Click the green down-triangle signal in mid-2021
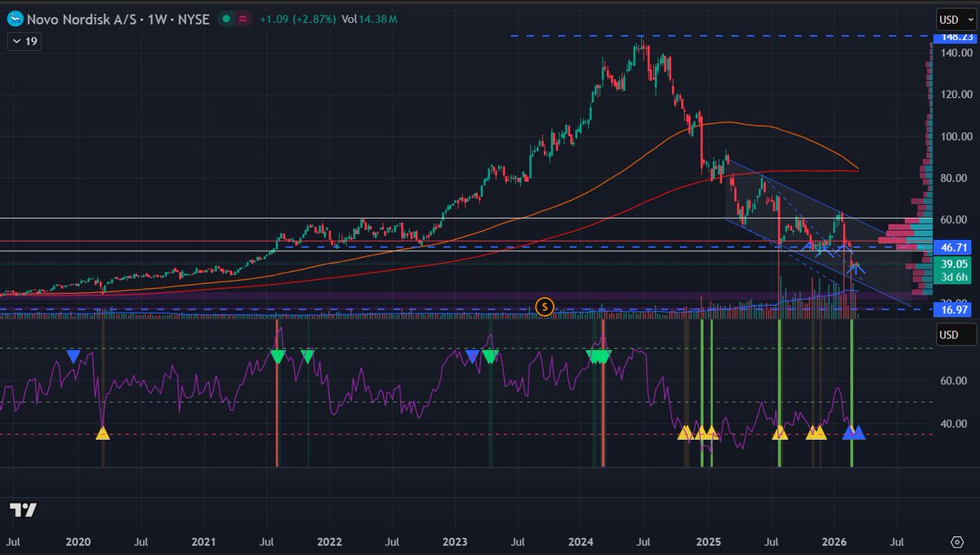The width and height of the screenshot is (980, 555). pyautogui.click(x=277, y=356)
